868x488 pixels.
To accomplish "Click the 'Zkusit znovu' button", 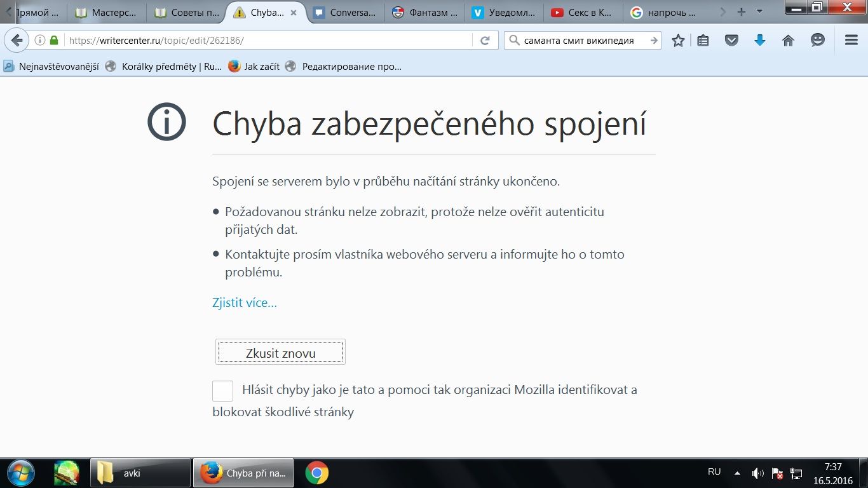I will tap(280, 353).
